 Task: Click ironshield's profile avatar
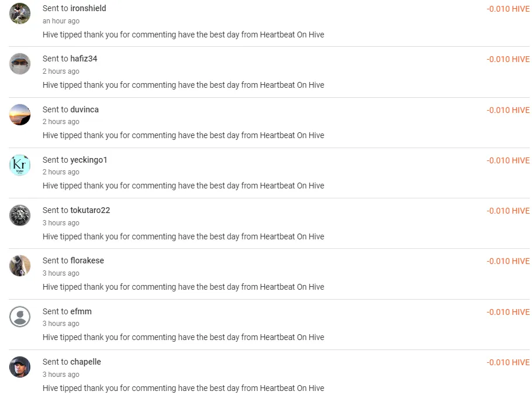click(20, 13)
